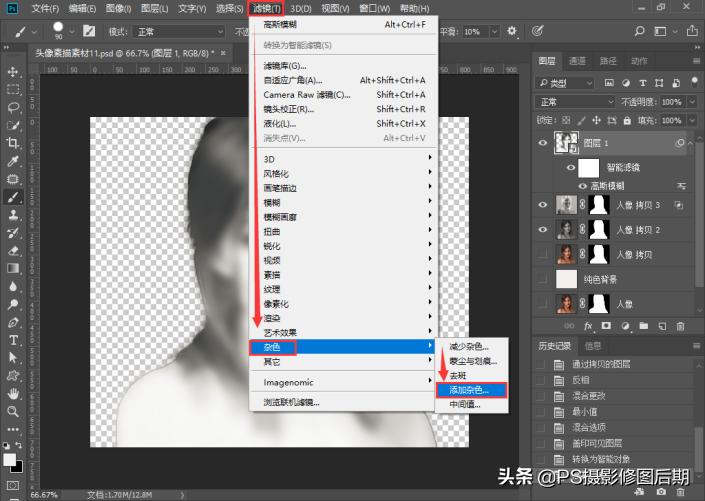The width and height of the screenshot is (705, 501).
Task: Select the Gradient tool
Action: click(x=13, y=268)
